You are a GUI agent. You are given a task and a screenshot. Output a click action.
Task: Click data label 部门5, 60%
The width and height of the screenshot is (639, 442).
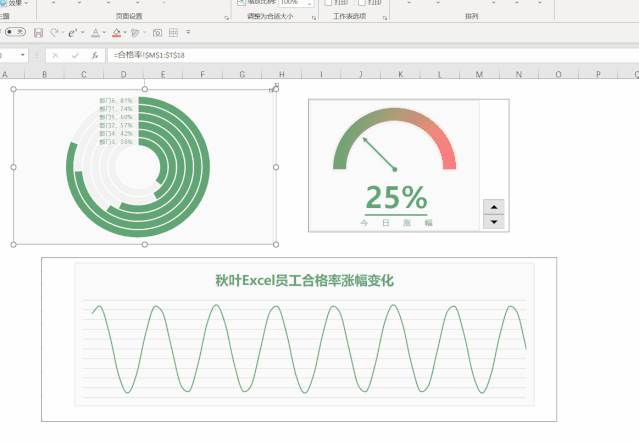coord(116,117)
